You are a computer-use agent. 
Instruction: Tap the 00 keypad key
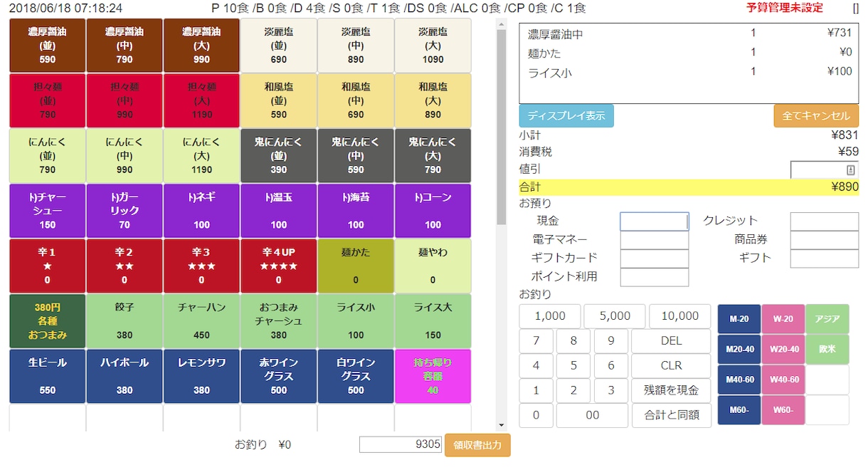[x=592, y=416]
